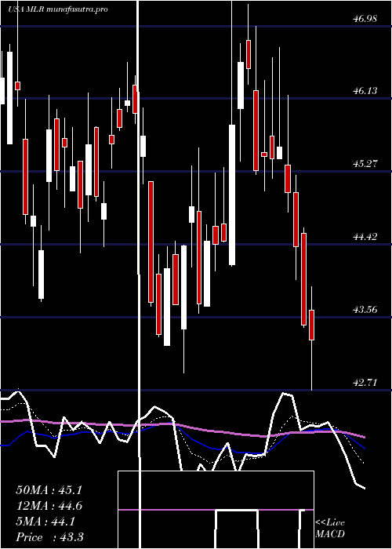Click the <<Live MACD label
This screenshot has width=392, height=549.
(x=330, y=529)
